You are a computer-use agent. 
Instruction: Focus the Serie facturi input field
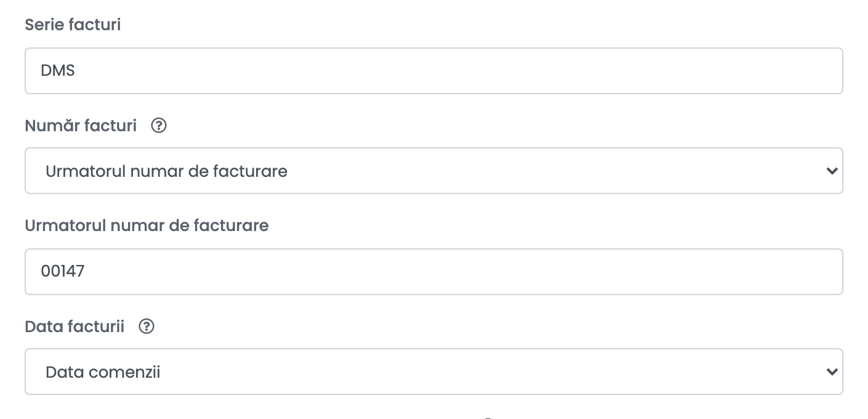433,71
